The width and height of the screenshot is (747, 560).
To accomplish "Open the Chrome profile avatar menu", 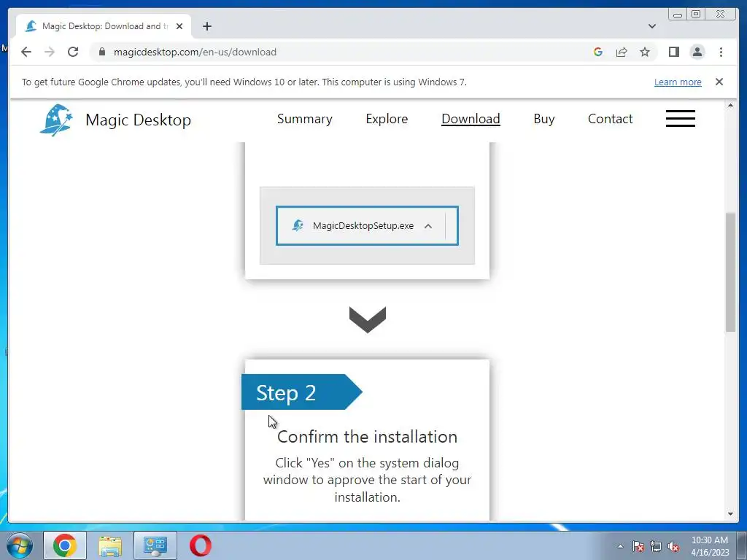I will (697, 52).
